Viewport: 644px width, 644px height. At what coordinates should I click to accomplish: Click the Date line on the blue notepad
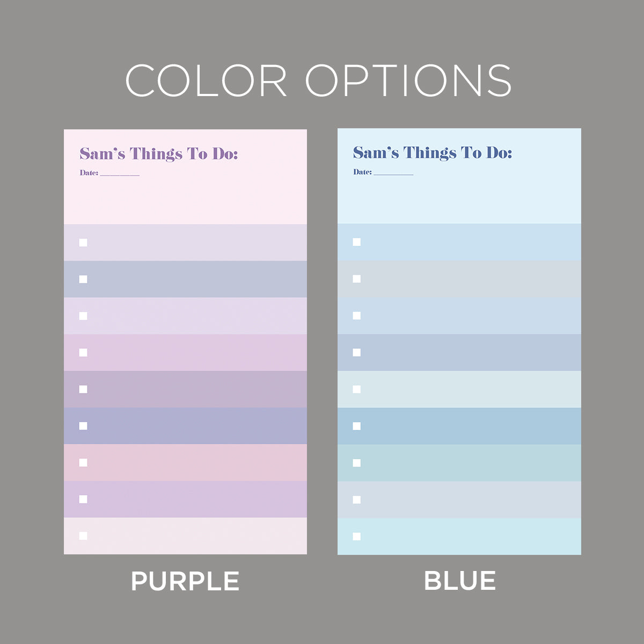click(x=393, y=172)
